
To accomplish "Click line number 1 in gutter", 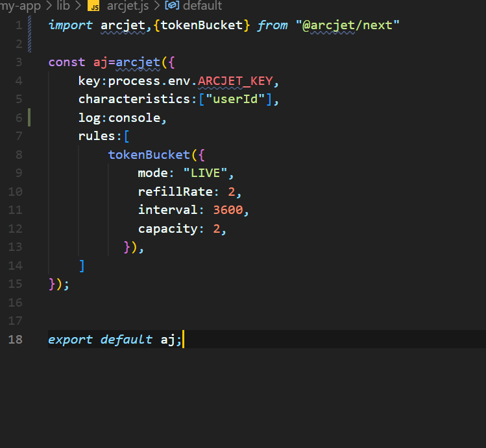I will (x=19, y=25).
